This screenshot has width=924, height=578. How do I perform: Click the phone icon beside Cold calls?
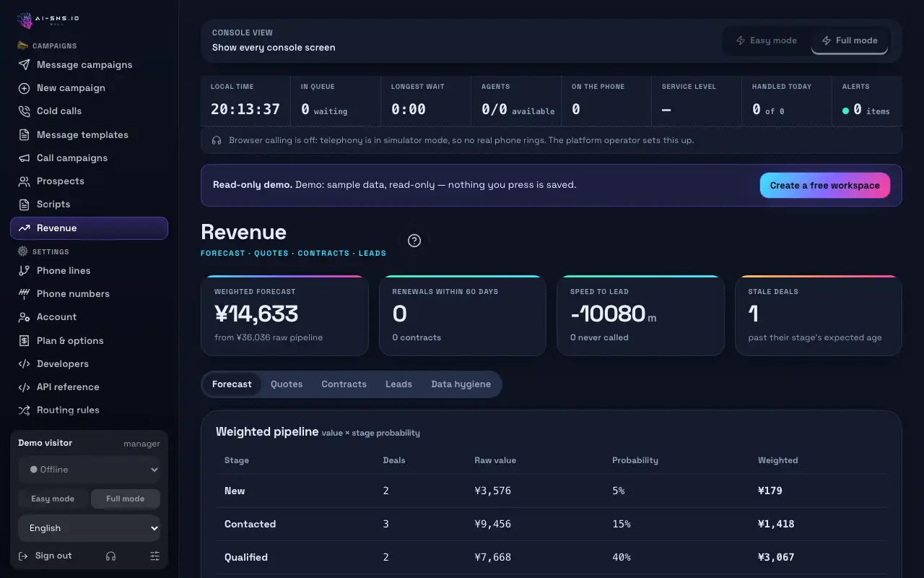click(x=25, y=111)
